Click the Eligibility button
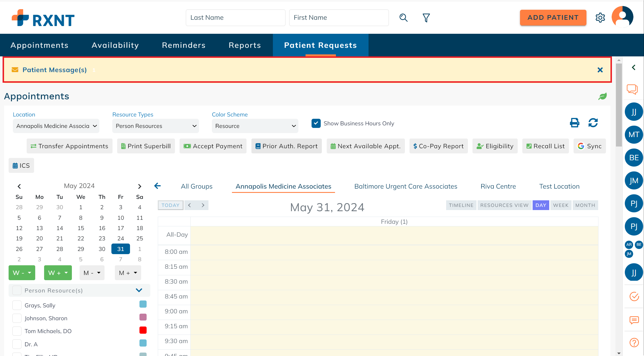Image resolution: width=644 pixels, height=356 pixels. click(x=495, y=146)
